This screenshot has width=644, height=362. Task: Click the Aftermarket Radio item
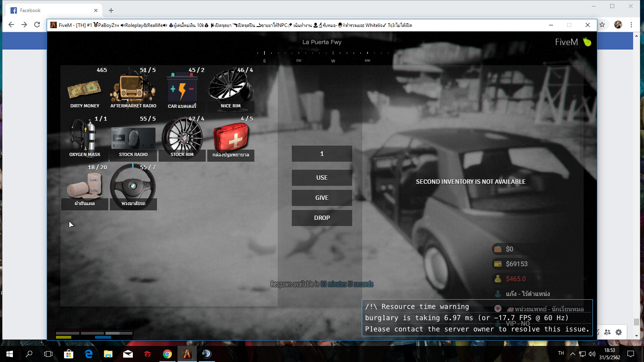pyautogui.click(x=133, y=88)
